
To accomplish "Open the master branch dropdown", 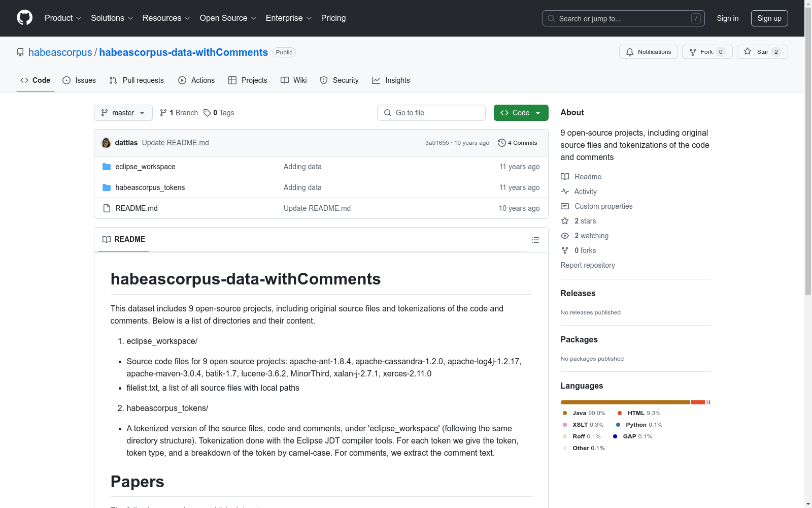I will 123,113.
